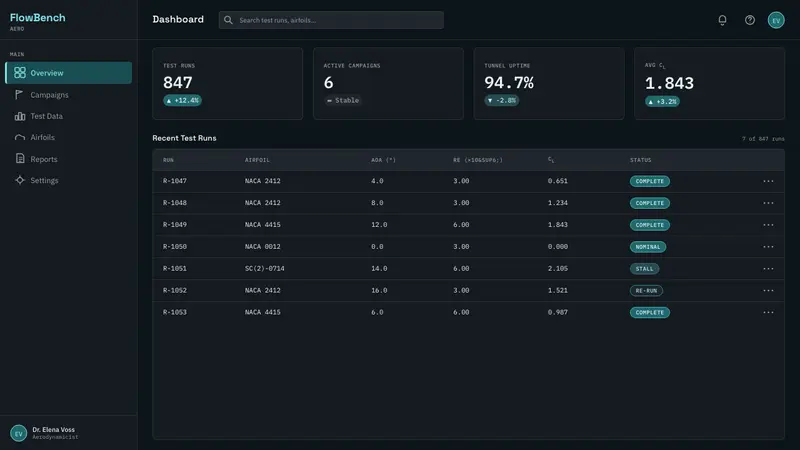800x450 pixels.
Task: Go to the Overview menu item
Action: [68, 73]
